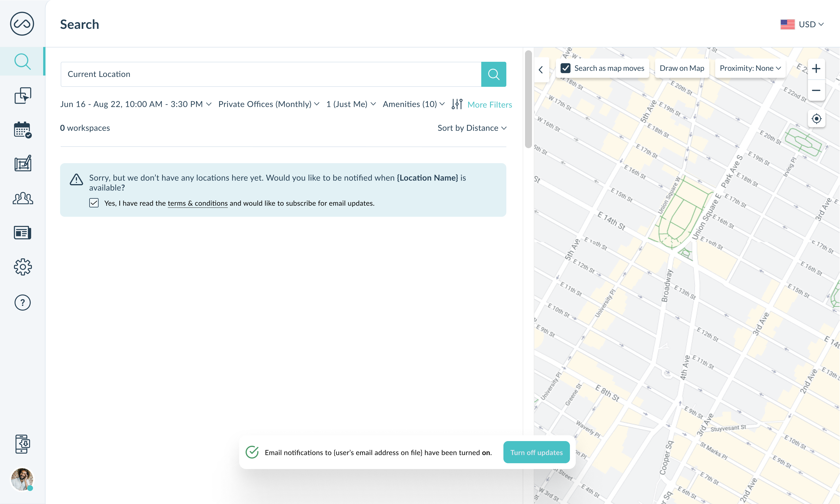Uncheck the email updates subscription checkbox
The image size is (840, 504).
(94, 203)
